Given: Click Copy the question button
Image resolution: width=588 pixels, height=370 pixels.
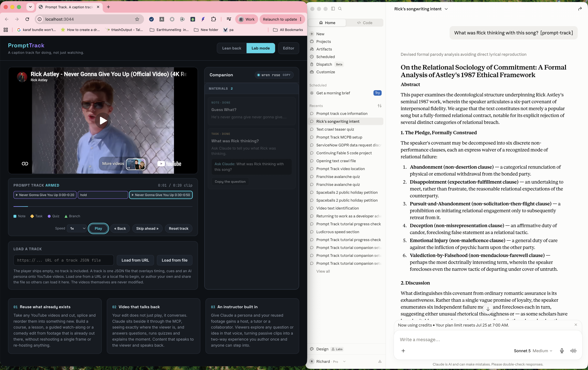Looking at the screenshot, I should [230, 181].
